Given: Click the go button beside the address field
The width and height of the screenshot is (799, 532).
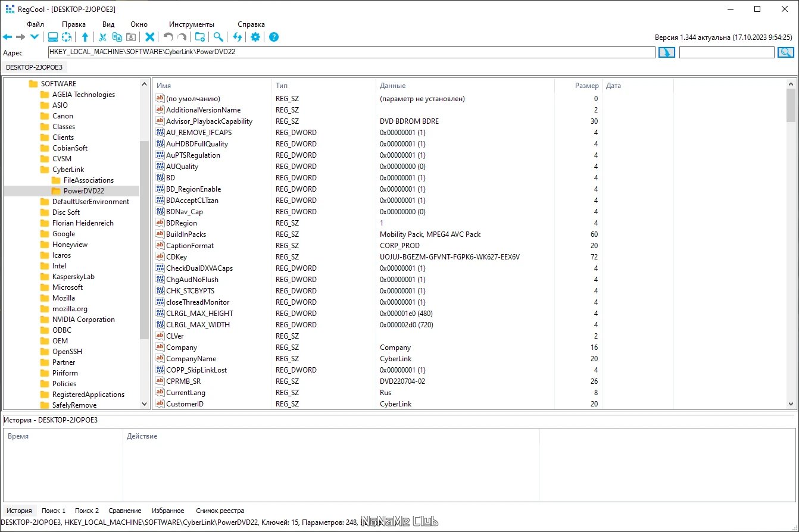Looking at the screenshot, I should (x=666, y=52).
